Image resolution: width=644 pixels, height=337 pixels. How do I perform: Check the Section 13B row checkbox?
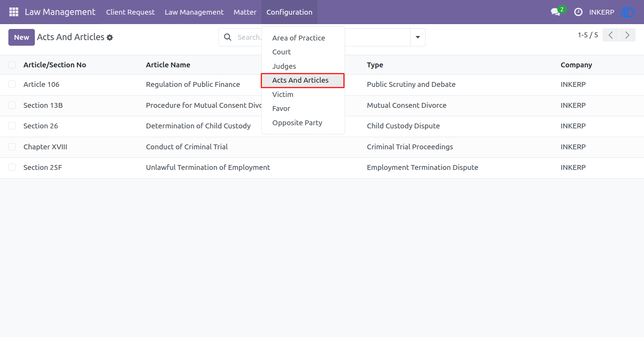pos(12,105)
